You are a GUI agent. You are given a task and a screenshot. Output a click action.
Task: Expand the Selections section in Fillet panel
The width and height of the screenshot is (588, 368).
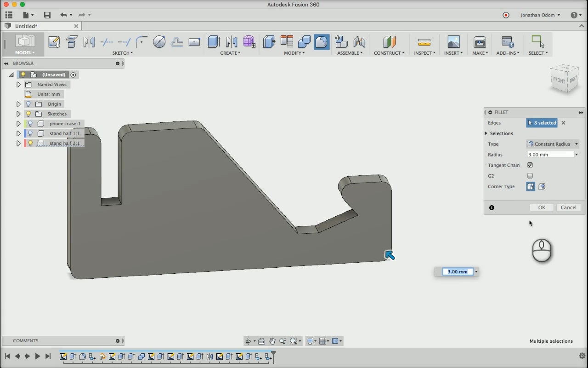click(486, 133)
